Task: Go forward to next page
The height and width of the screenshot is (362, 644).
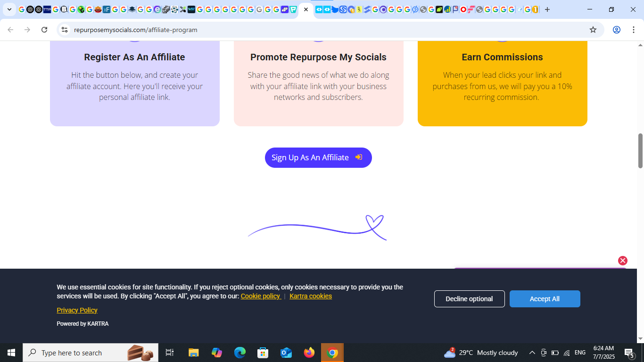Action: pyautogui.click(x=27, y=30)
